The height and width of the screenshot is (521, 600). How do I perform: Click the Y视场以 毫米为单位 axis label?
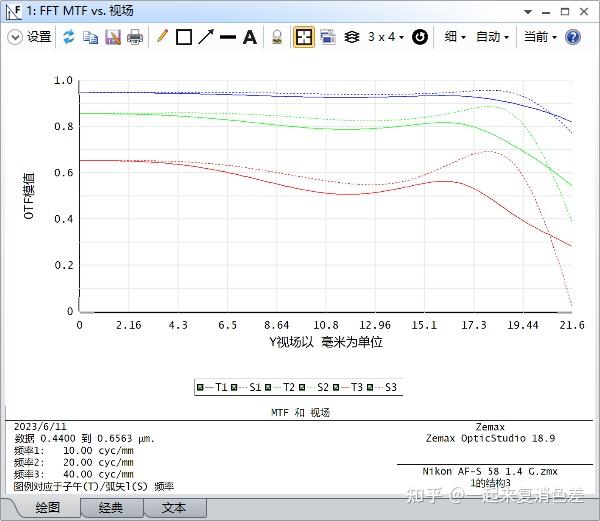pyautogui.click(x=326, y=342)
